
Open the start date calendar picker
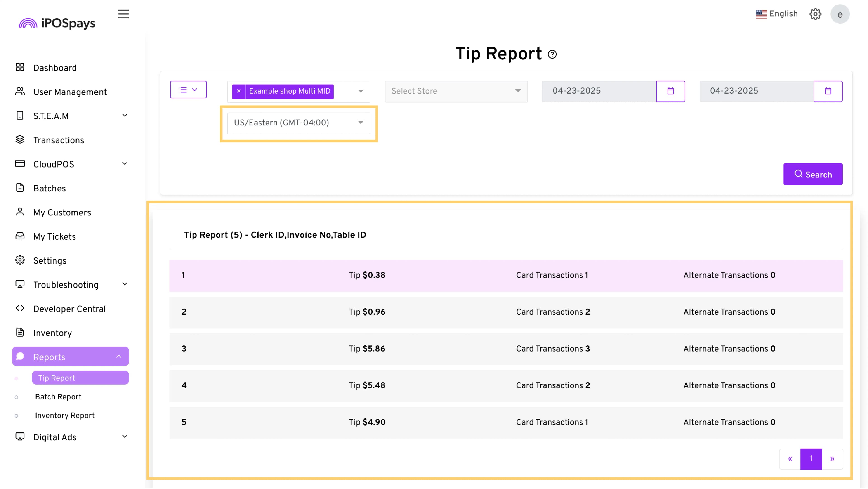coord(670,91)
